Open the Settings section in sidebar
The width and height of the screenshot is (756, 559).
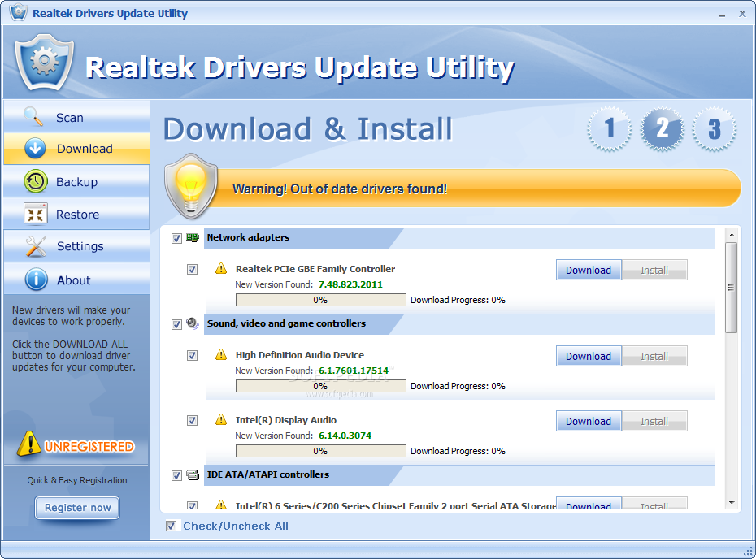pyautogui.click(x=76, y=246)
